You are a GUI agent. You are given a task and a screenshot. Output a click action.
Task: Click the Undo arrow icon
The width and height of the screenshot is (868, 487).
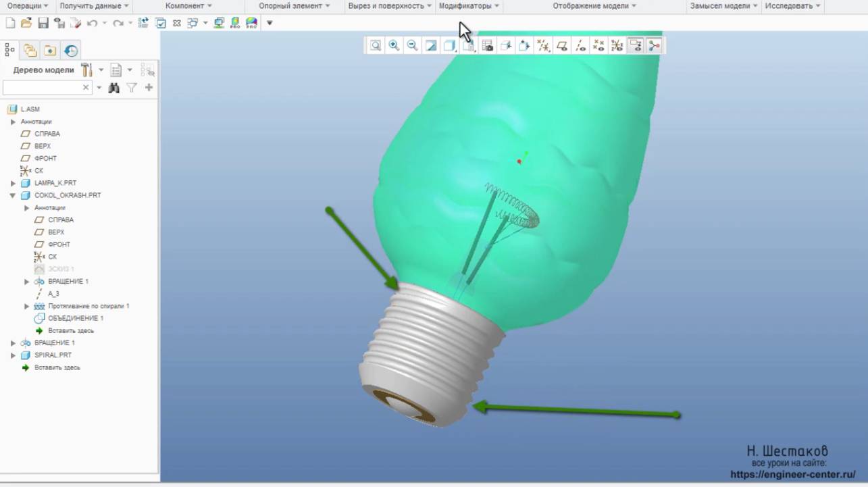tap(92, 23)
